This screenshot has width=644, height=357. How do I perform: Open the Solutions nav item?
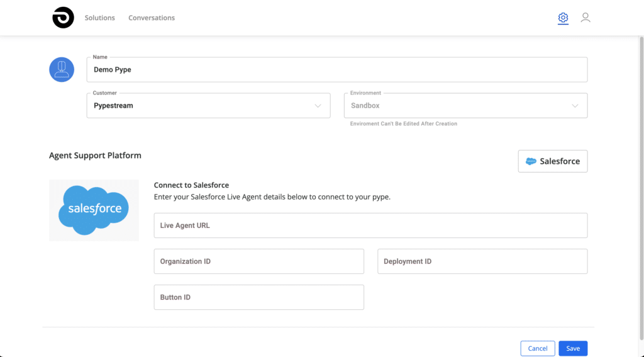tap(100, 18)
